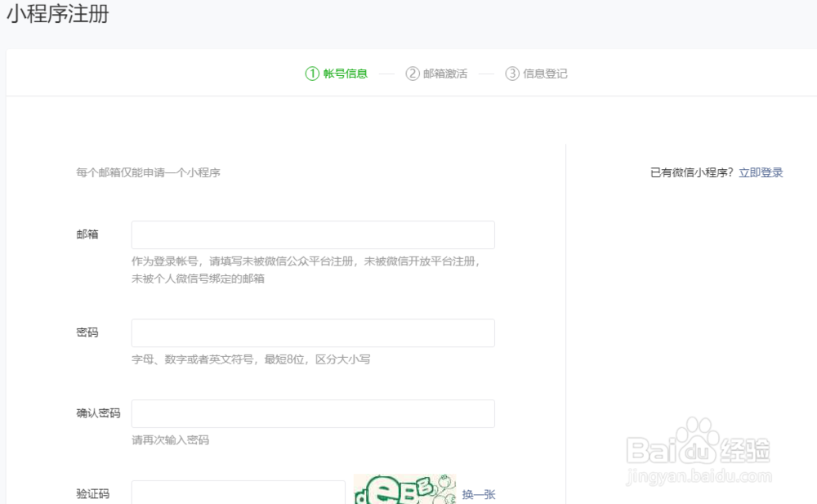The width and height of the screenshot is (817, 504).
Task: Click into the 密码 input field
Action: pos(313,332)
